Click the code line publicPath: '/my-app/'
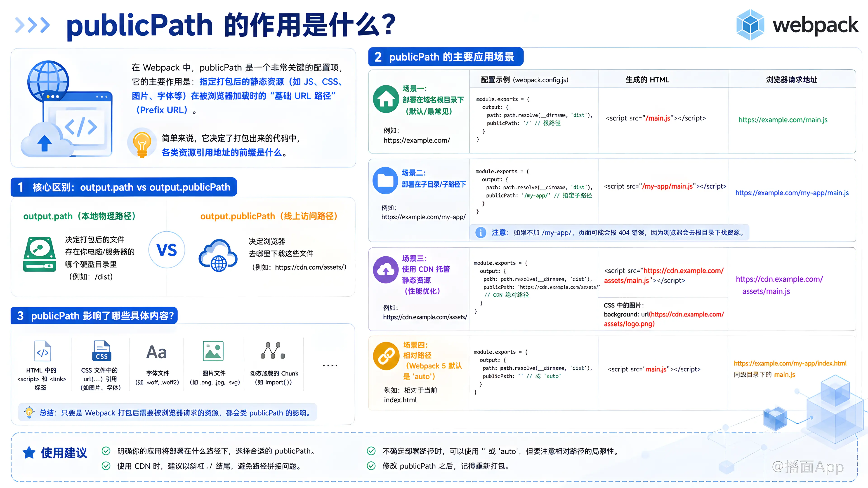 click(x=539, y=195)
